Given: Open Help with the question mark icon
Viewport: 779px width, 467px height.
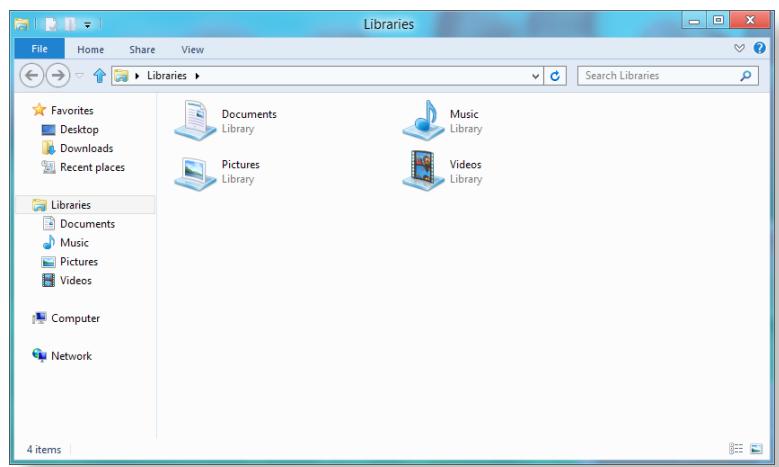Looking at the screenshot, I should point(759,48).
